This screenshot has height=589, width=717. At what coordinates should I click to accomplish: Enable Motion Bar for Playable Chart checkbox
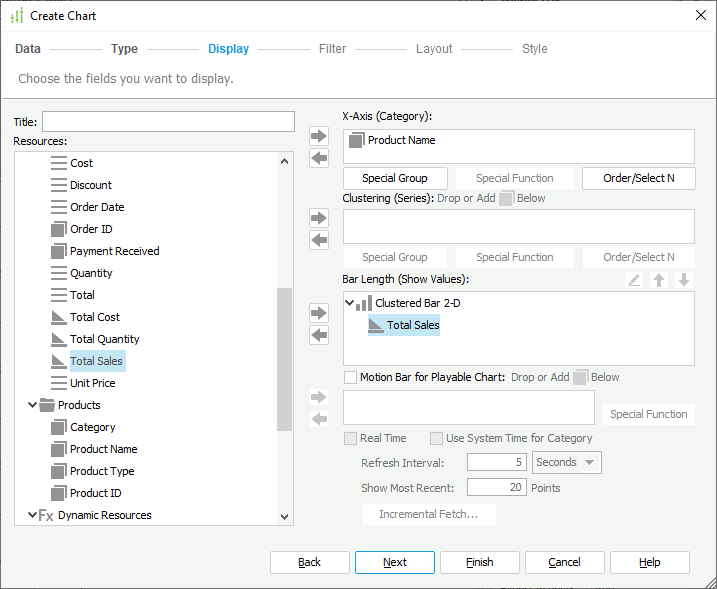[x=350, y=377]
